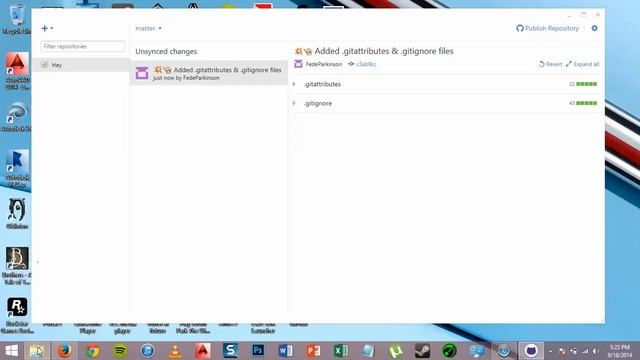Open Spotify from the taskbar
Image resolution: width=640 pixels, height=360 pixels.
pyautogui.click(x=120, y=351)
